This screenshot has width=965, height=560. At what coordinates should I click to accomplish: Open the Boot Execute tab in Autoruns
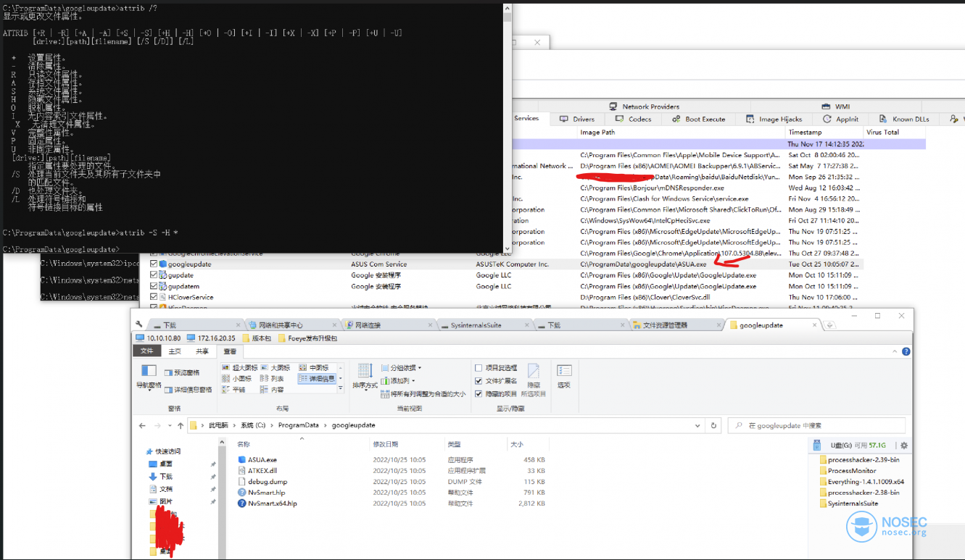tap(699, 119)
